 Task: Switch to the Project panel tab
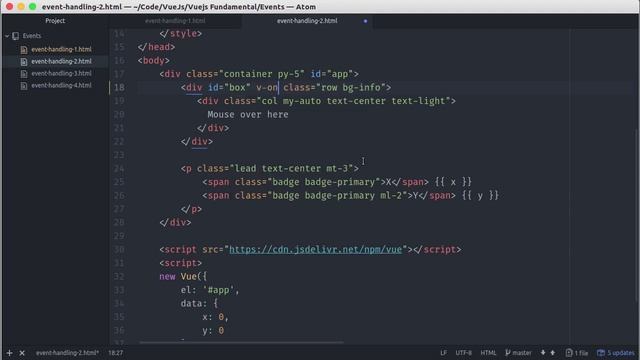click(x=55, y=20)
